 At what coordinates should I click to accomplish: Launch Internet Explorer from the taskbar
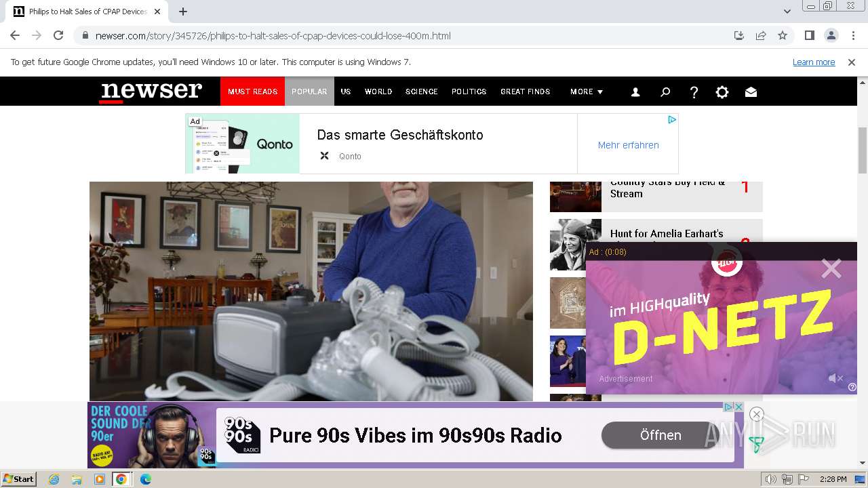pyautogui.click(x=54, y=479)
